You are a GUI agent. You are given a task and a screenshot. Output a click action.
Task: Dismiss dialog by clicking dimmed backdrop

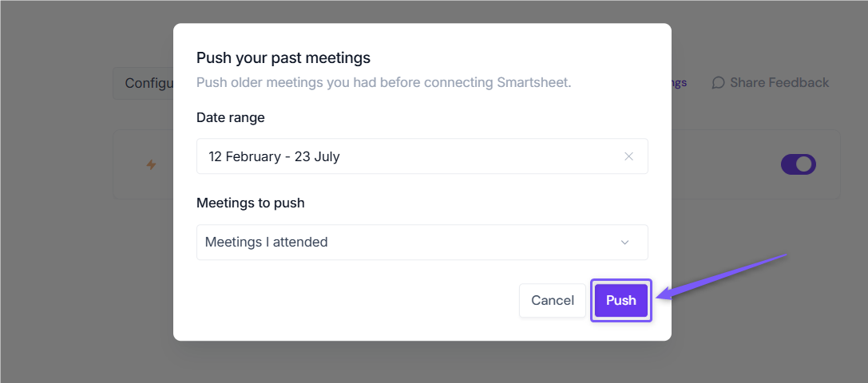click(x=83, y=277)
